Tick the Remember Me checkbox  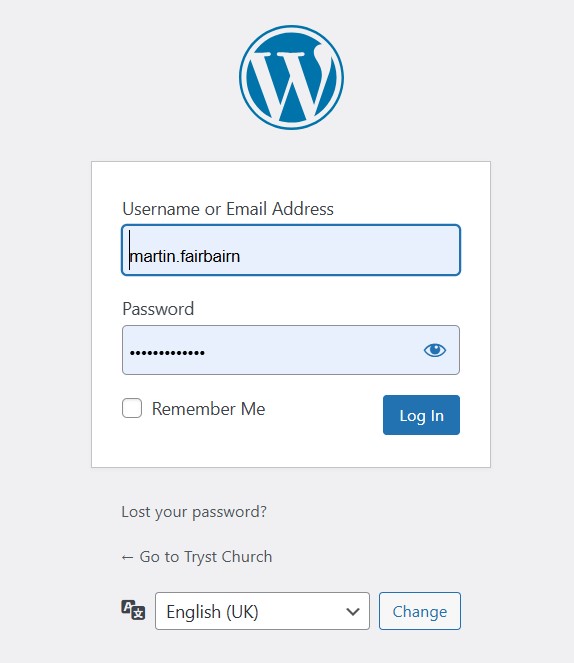pos(132,408)
